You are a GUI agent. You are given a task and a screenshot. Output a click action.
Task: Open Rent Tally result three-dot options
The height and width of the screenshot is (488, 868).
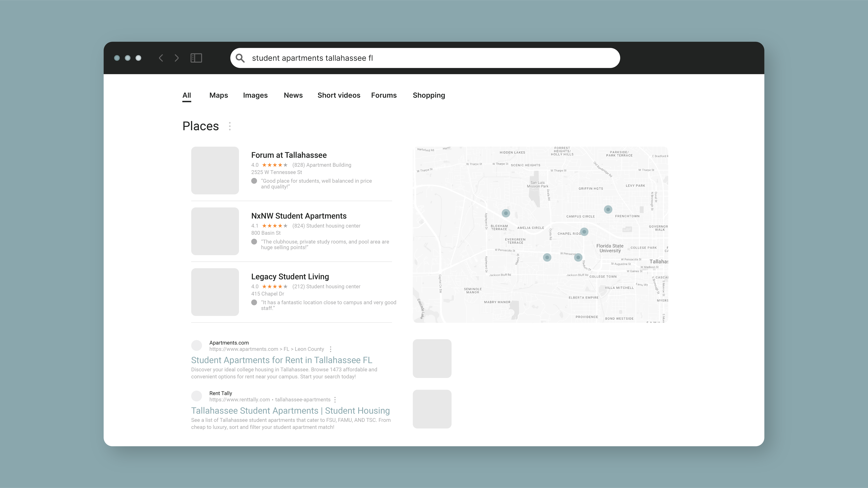coord(335,400)
